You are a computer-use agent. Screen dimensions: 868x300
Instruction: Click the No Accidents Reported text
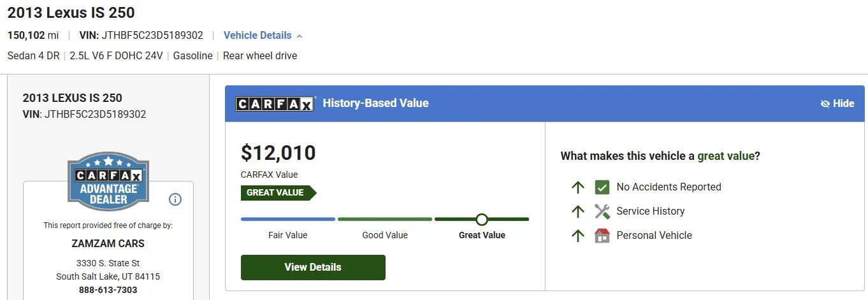click(669, 187)
